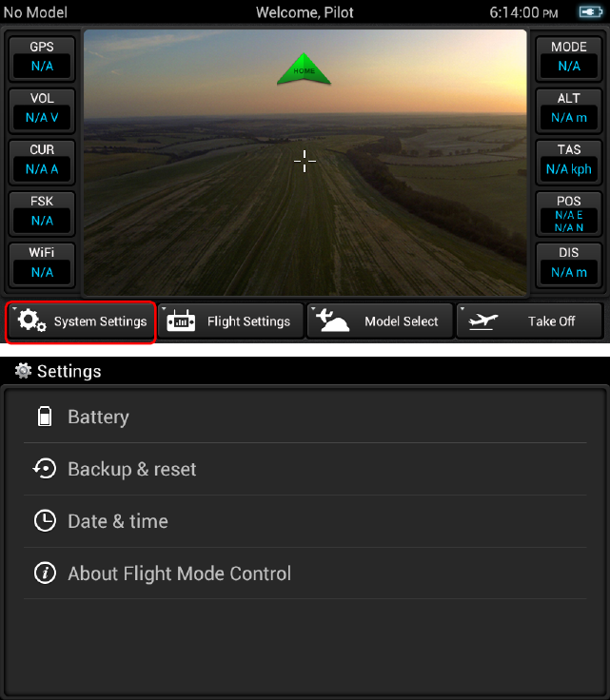This screenshot has width=610, height=700.
Task: Click the Backup & reset icon
Action: (x=45, y=469)
